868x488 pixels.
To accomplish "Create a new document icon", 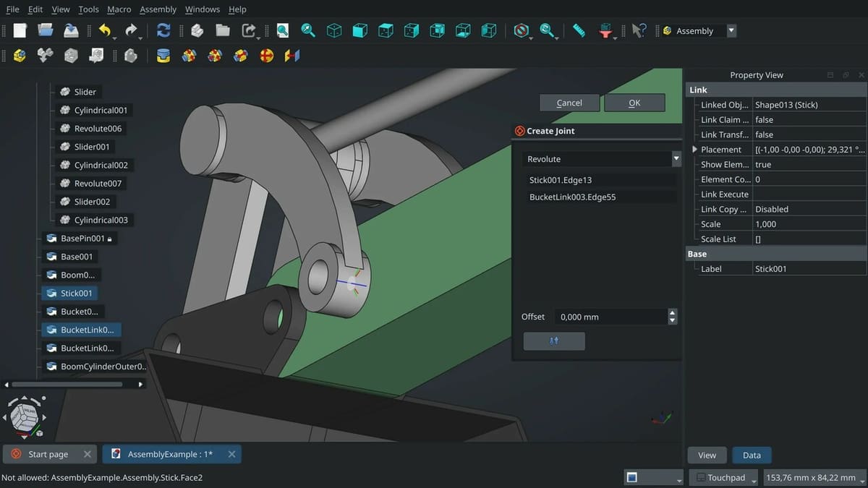I will (20, 30).
